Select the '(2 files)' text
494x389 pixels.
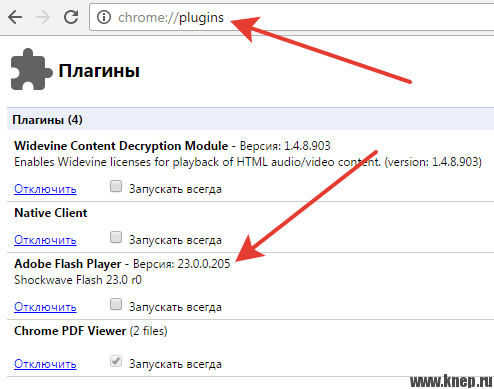point(148,331)
